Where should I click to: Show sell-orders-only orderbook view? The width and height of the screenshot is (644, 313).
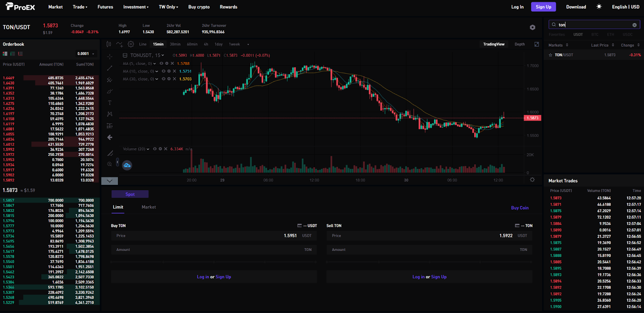[20, 54]
